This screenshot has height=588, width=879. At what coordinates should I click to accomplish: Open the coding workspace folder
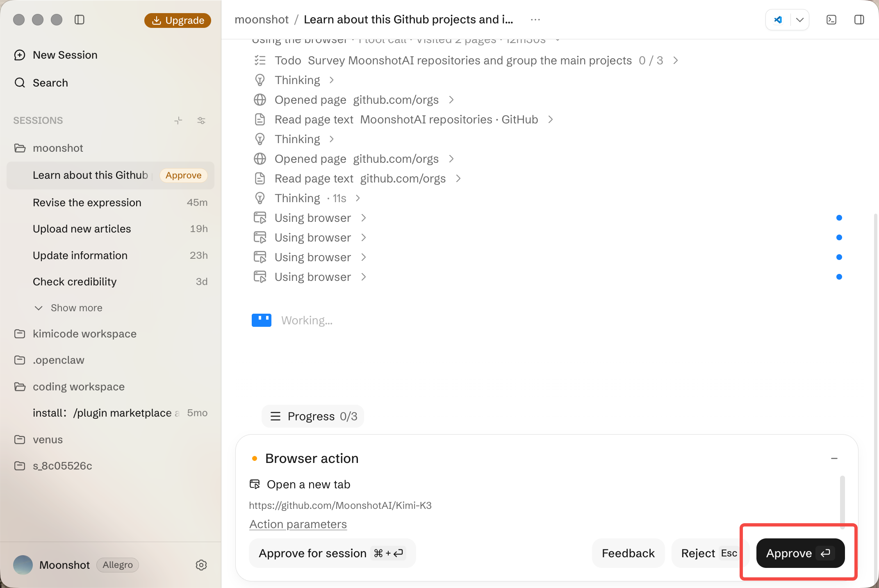pyautogui.click(x=69, y=387)
